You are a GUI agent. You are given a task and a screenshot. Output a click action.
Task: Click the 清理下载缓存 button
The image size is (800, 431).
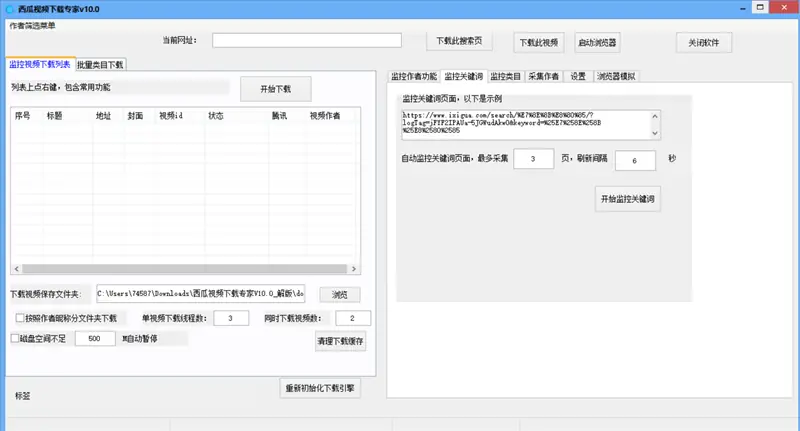340,341
